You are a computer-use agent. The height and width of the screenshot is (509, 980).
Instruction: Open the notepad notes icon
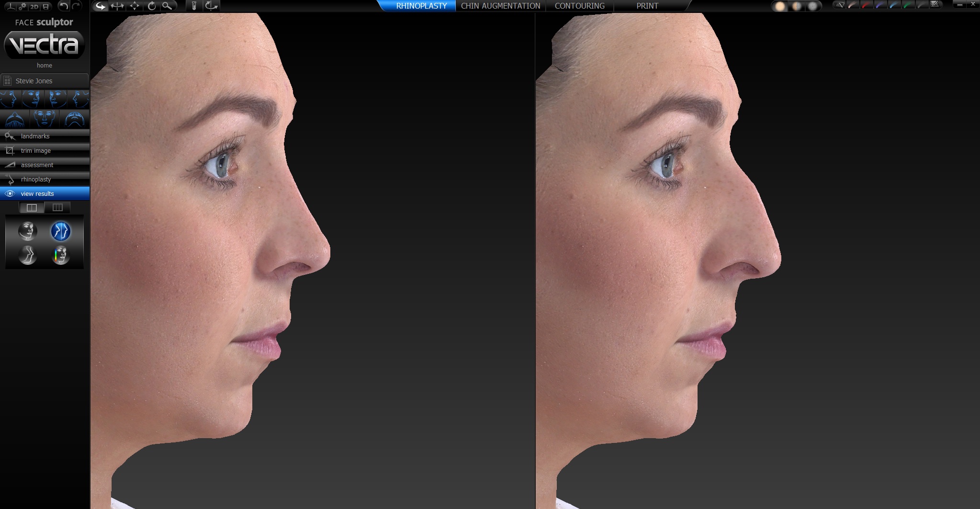[935, 5]
